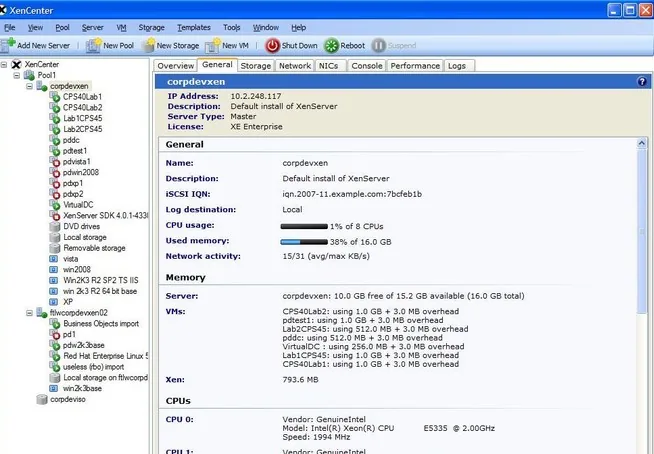Click the storage icon beside Removable storage
Screen dimensions: 654x454
pos(55,248)
